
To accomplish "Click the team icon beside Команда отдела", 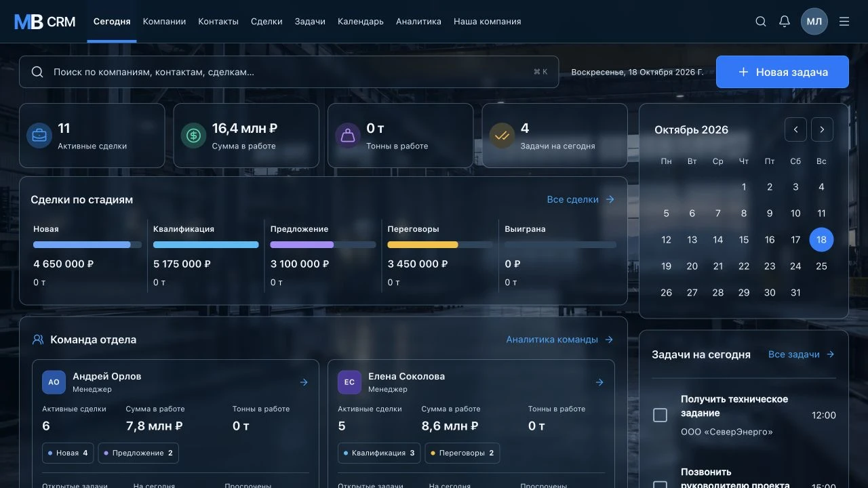I will tap(38, 340).
